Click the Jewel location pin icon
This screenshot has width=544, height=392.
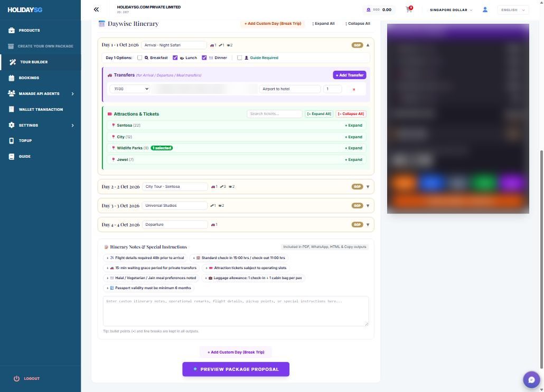(113, 159)
